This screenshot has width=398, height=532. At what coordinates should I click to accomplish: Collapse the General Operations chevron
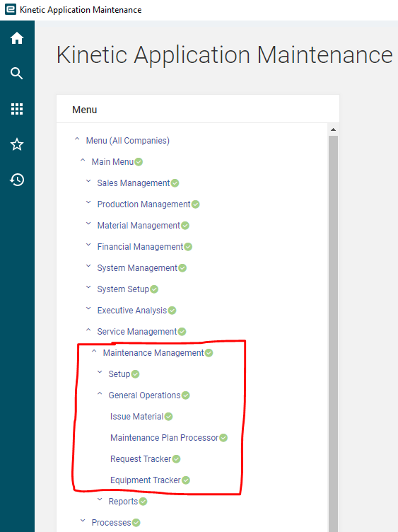[x=100, y=394]
